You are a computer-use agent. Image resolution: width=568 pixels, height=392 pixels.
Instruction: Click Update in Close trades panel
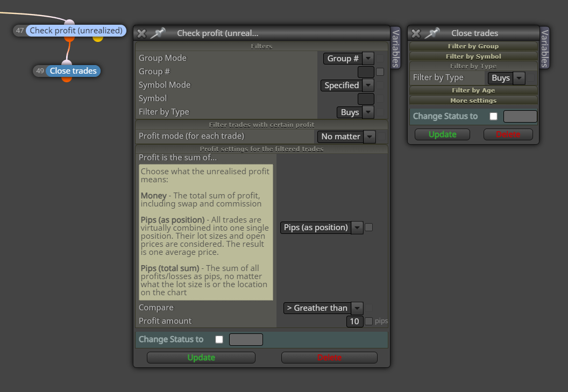[442, 134]
